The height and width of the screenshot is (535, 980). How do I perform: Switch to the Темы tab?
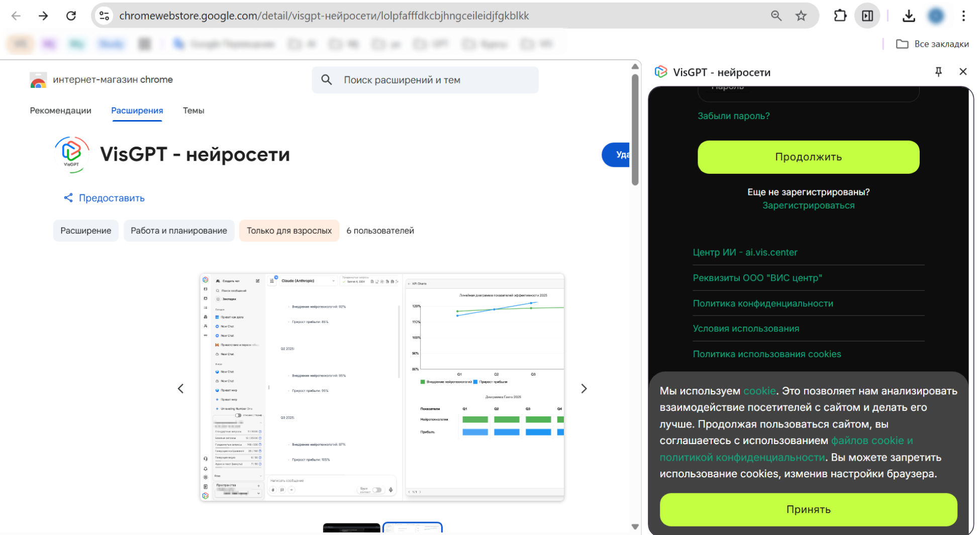pyautogui.click(x=193, y=111)
